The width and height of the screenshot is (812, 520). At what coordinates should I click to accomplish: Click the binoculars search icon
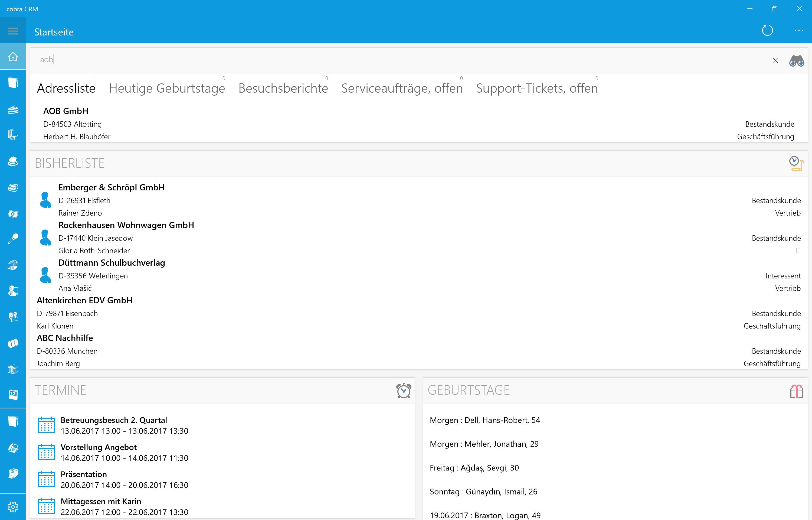click(797, 61)
